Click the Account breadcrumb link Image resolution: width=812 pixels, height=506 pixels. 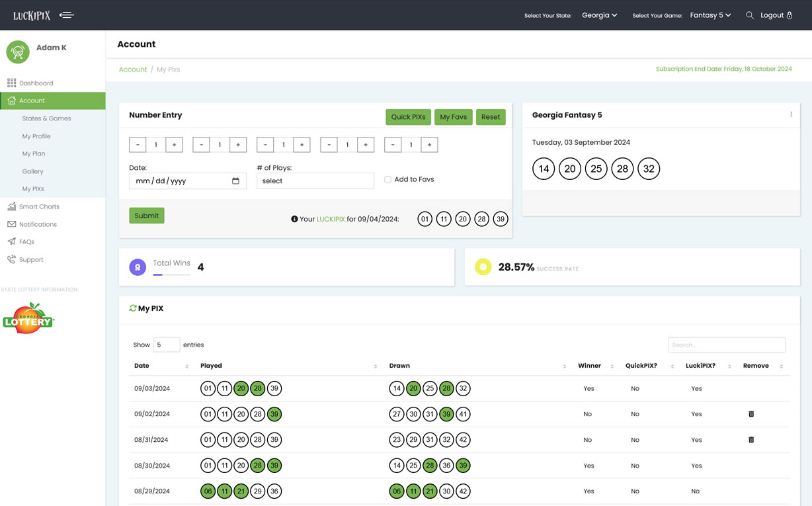tap(133, 69)
